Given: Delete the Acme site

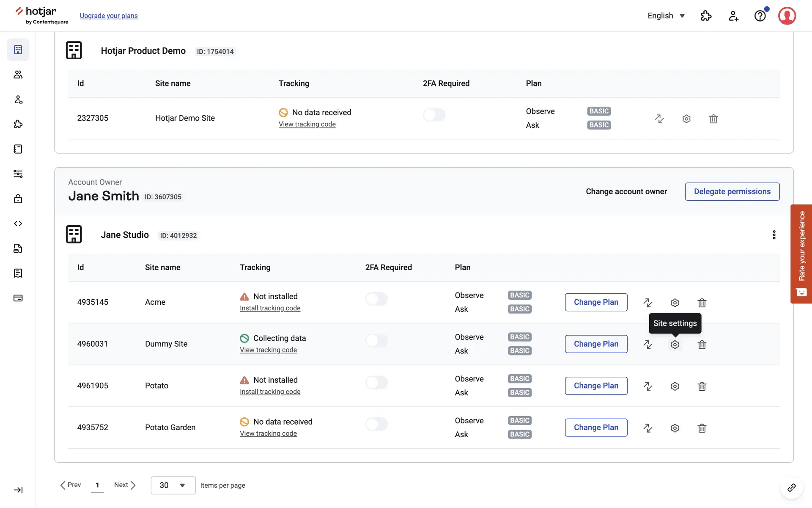Looking at the screenshot, I should (702, 303).
